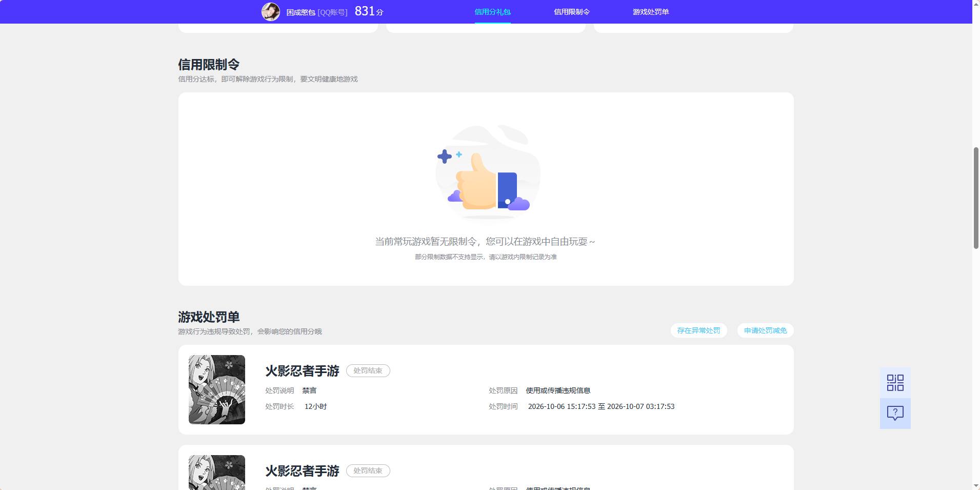Click the scrollbar up arrow

(x=976, y=4)
